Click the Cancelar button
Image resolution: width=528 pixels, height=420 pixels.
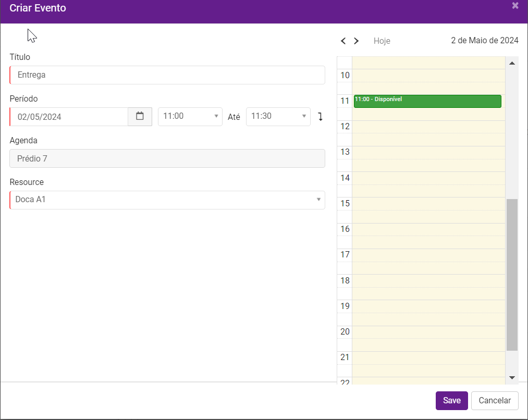(x=495, y=401)
